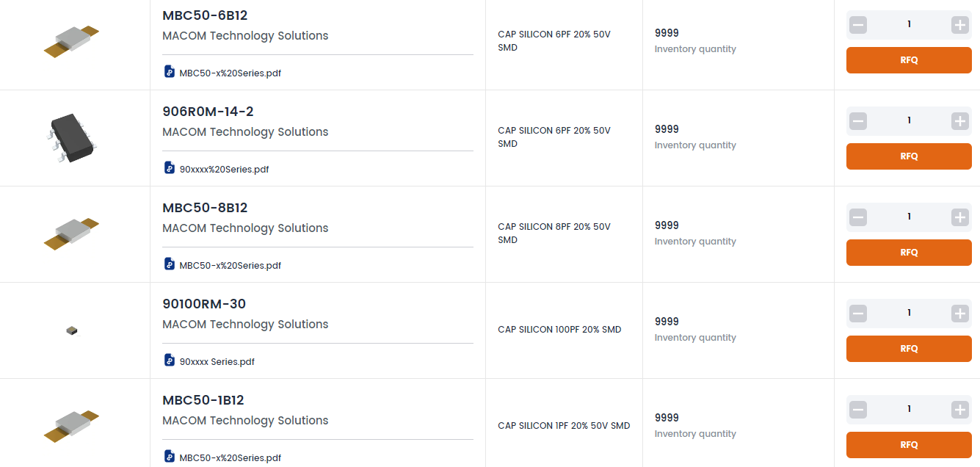Click the PDF icon beside the 90100RM-30 datasheet
Screen dimensions: 980x467
170,361
